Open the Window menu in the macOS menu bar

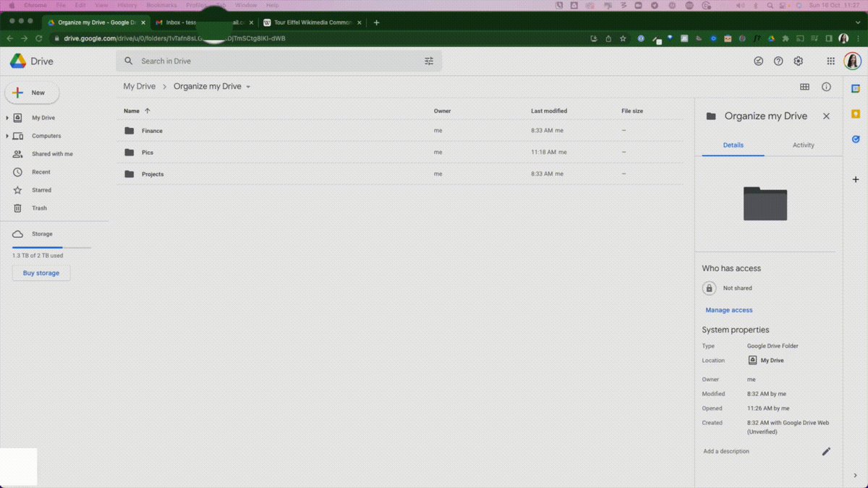coord(246,5)
